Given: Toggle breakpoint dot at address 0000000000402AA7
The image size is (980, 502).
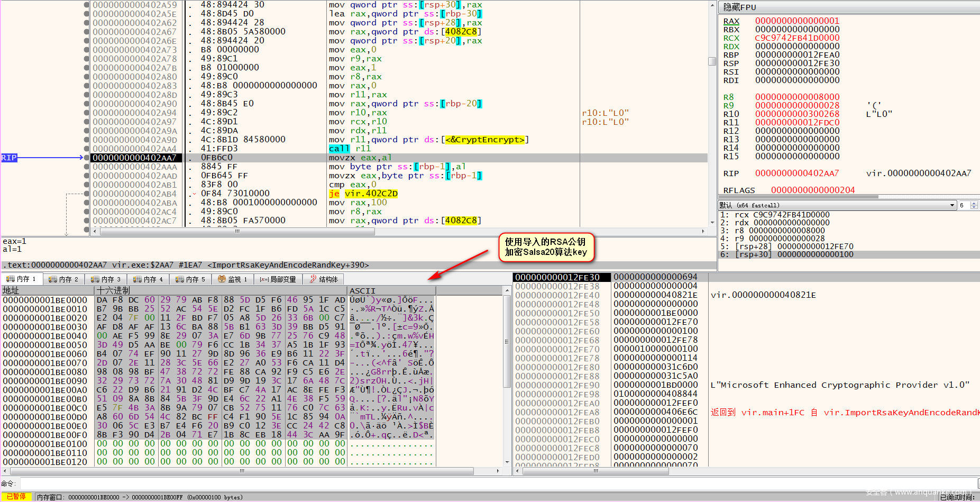Looking at the screenshot, I should click(86, 158).
